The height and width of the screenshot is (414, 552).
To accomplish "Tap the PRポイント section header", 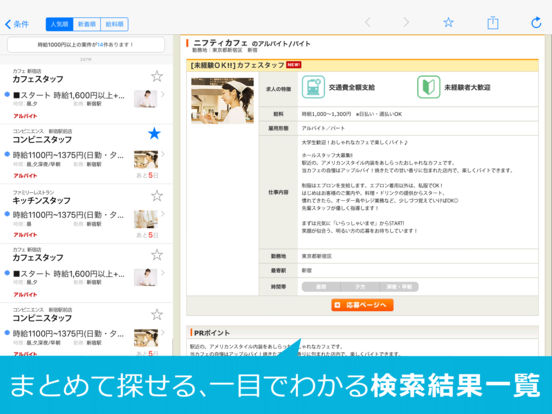I will [212, 333].
